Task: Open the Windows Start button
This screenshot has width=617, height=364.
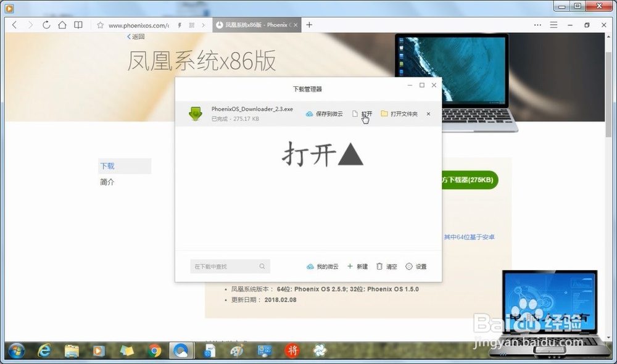Action: 16,350
